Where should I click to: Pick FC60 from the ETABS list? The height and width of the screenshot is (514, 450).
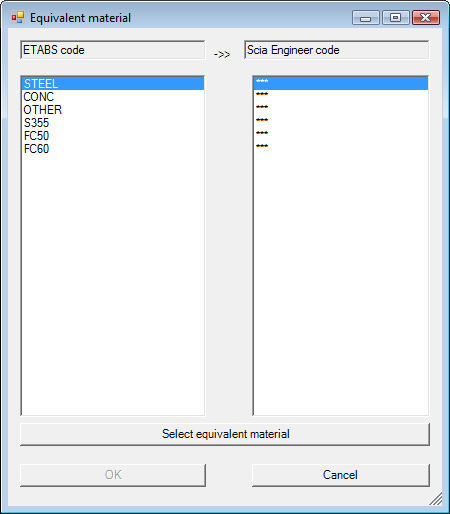tap(113, 149)
